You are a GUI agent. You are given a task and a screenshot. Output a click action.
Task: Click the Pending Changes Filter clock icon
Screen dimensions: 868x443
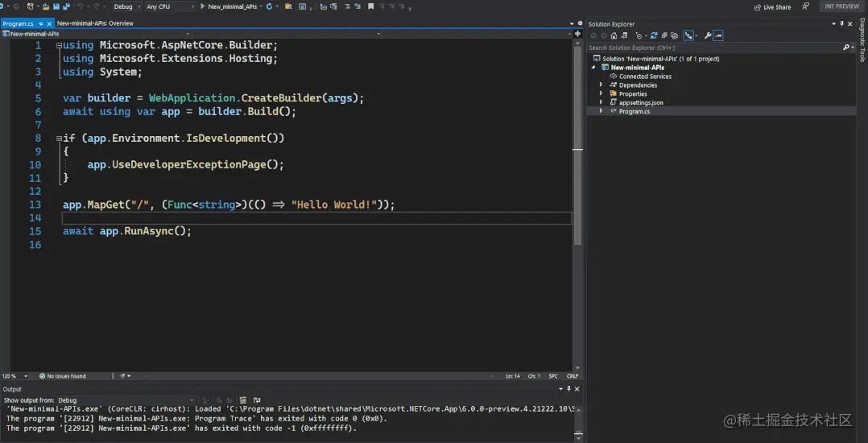pyautogui.click(x=639, y=35)
